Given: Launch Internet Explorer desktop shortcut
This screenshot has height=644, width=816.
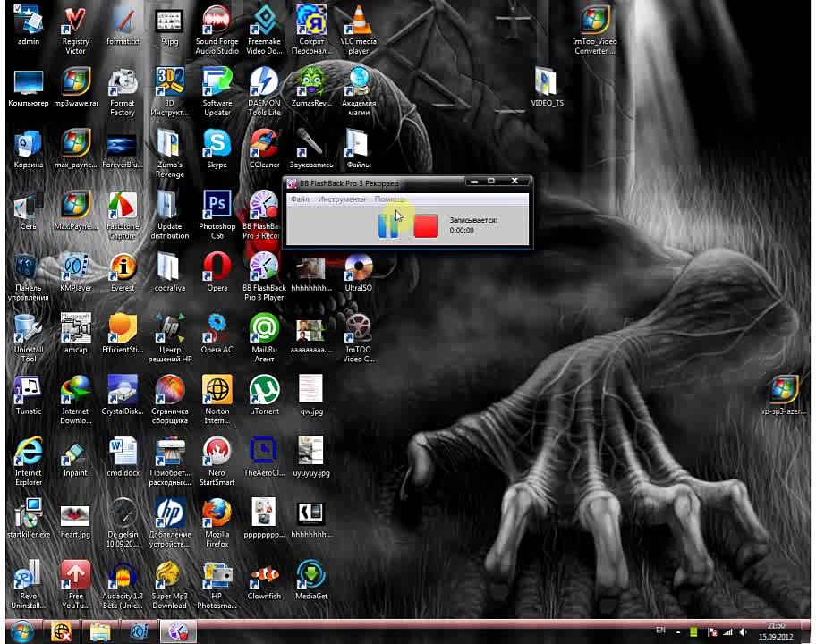Looking at the screenshot, I should click(x=28, y=462).
